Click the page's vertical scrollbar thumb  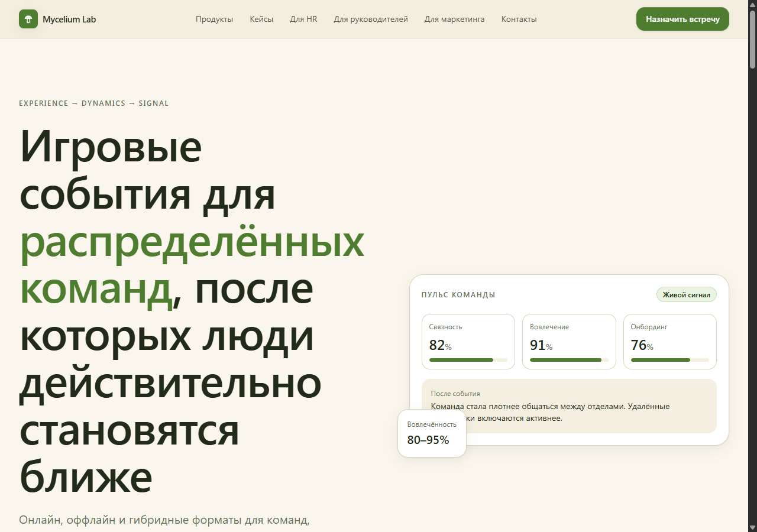pyautogui.click(x=752, y=38)
